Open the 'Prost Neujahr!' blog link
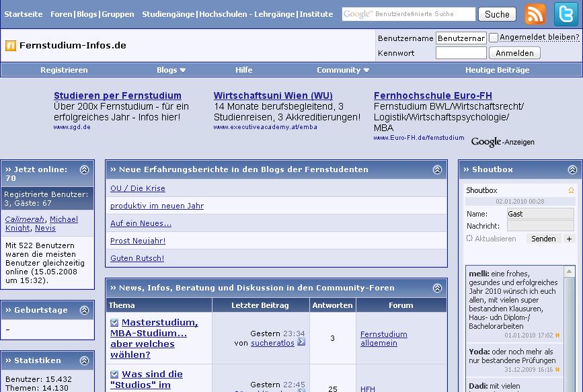The height and width of the screenshot is (392, 583). [138, 241]
